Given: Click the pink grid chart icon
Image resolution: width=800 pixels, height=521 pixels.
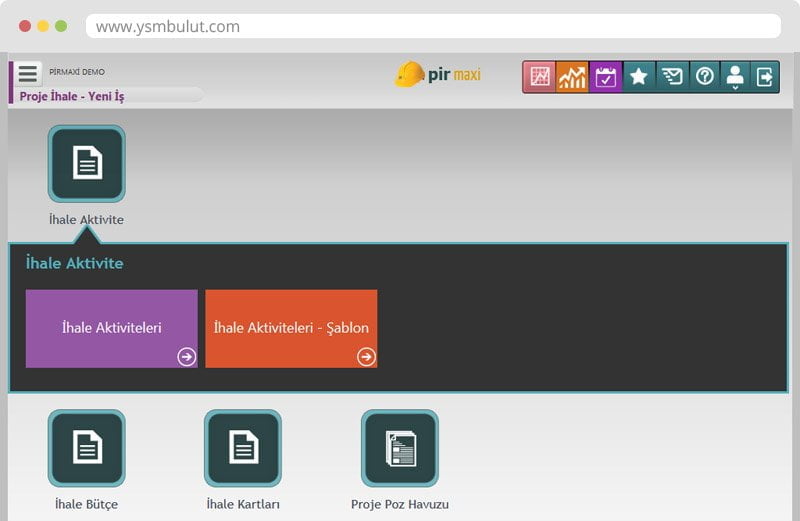Looking at the screenshot, I should click(540, 77).
